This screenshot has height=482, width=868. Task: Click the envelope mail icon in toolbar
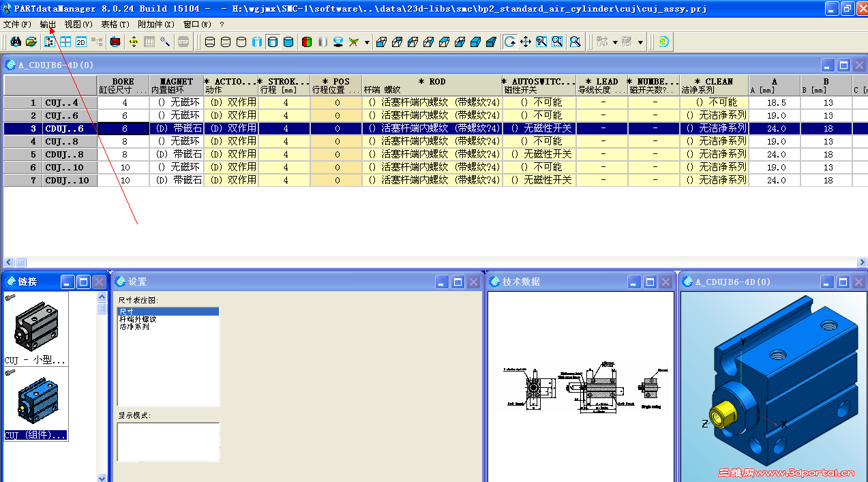pyautogui.click(x=114, y=42)
